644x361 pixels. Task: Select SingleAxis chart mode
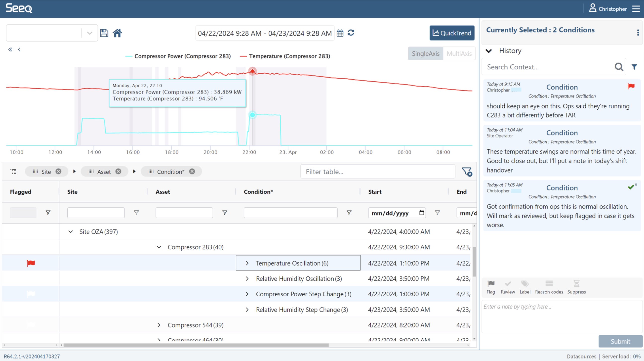click(x=426, y=53)
